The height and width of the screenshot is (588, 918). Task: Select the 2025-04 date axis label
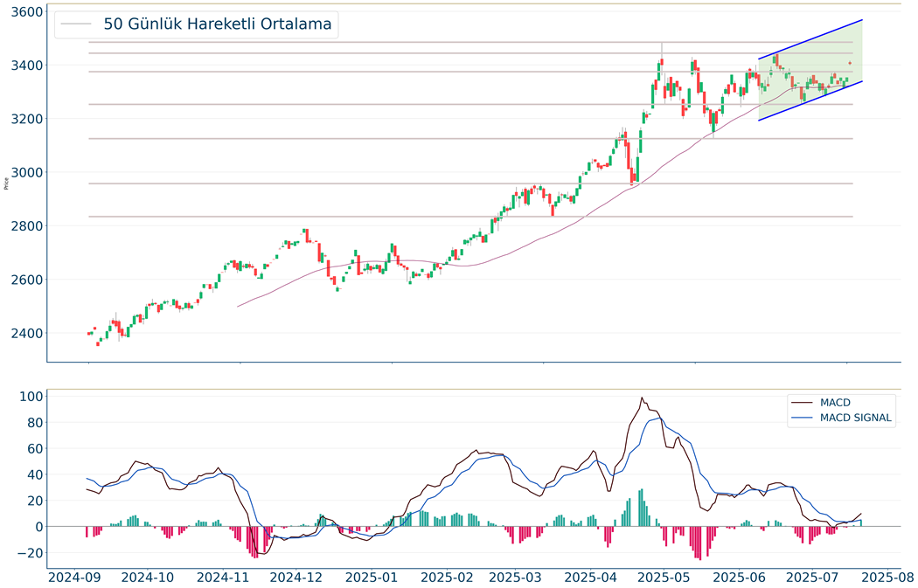[589, 578]
